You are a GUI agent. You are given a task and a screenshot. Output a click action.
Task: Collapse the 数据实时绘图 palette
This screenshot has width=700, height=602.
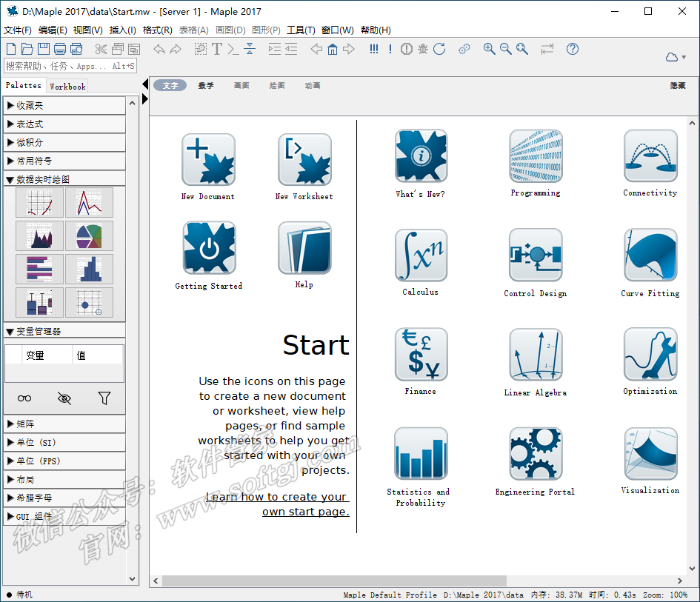tap(65, 179)
